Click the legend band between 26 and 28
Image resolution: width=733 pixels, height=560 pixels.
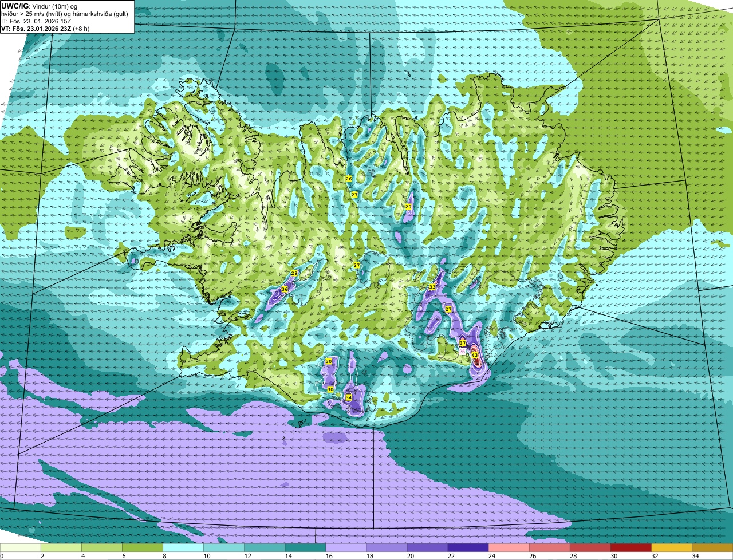tap(549, 548)
